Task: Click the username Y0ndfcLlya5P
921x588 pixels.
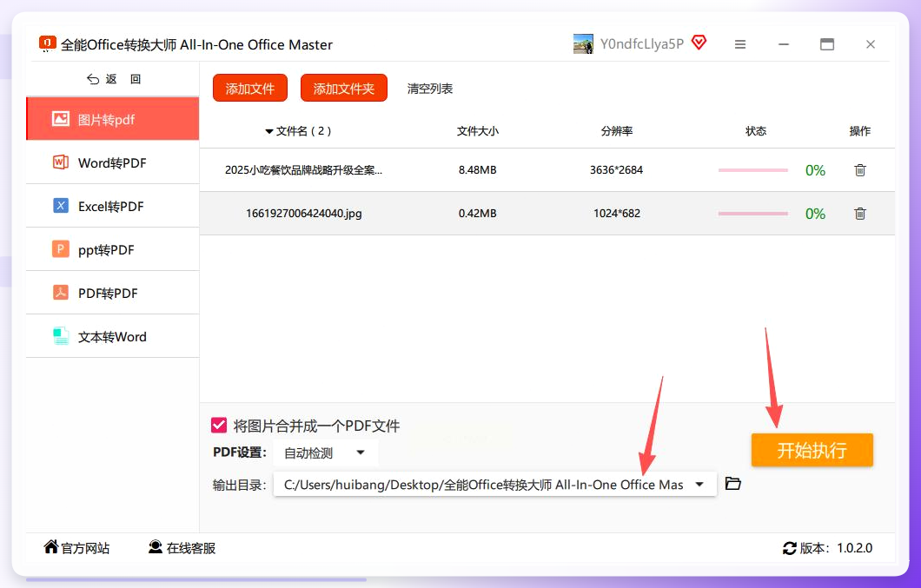Action: [x=642, y=44]
